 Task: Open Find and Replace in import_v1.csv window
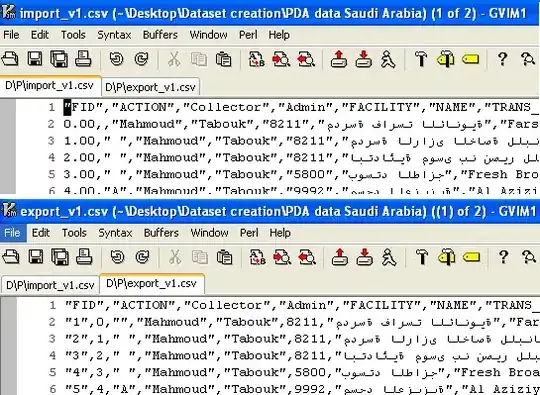click(256, 59)
